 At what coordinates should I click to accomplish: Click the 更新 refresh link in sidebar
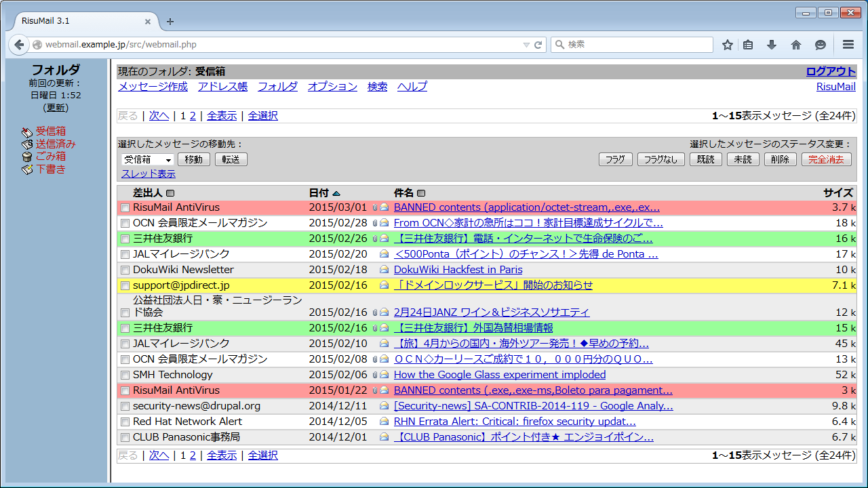coord(57,108)
